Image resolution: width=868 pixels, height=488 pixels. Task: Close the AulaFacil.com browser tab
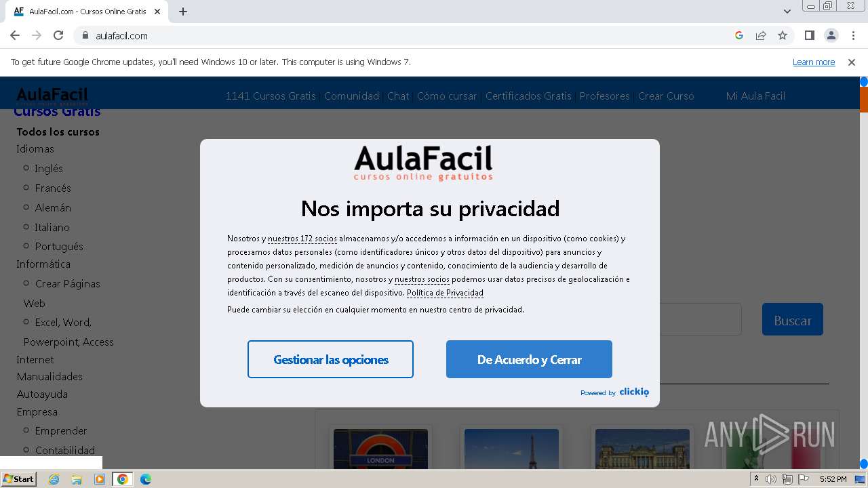click(x=157, y=12)
